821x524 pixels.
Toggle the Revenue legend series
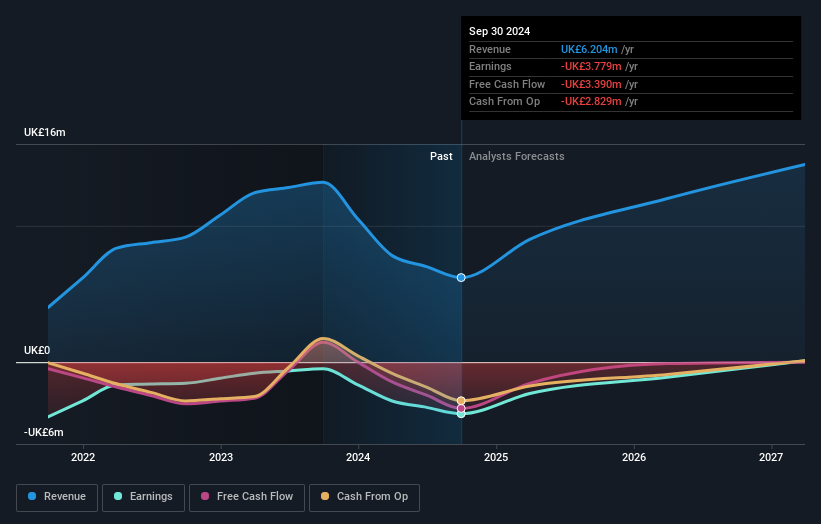57,497
